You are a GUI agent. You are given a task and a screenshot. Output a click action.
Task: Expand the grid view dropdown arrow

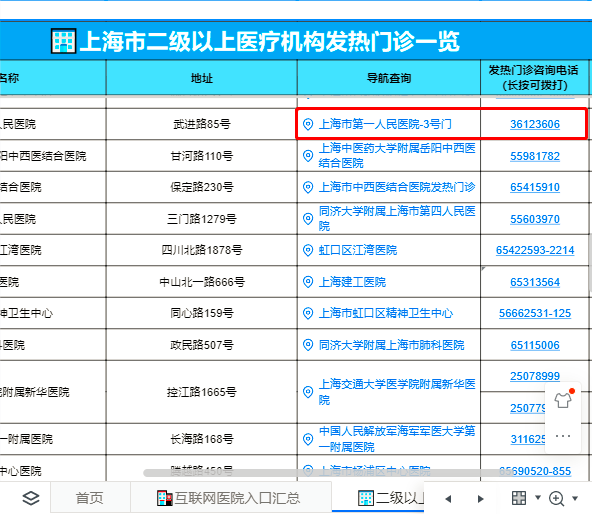click(538, 498)
